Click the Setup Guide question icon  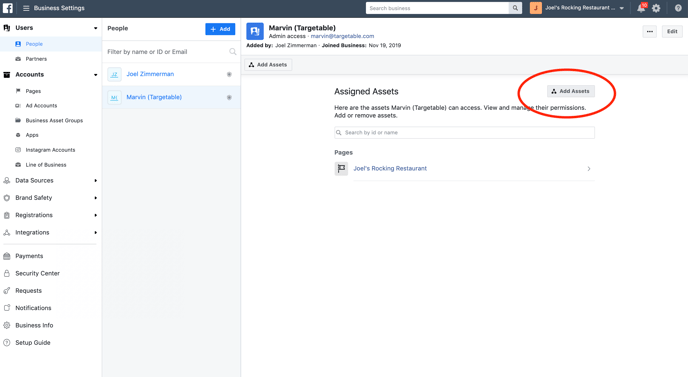7,343
